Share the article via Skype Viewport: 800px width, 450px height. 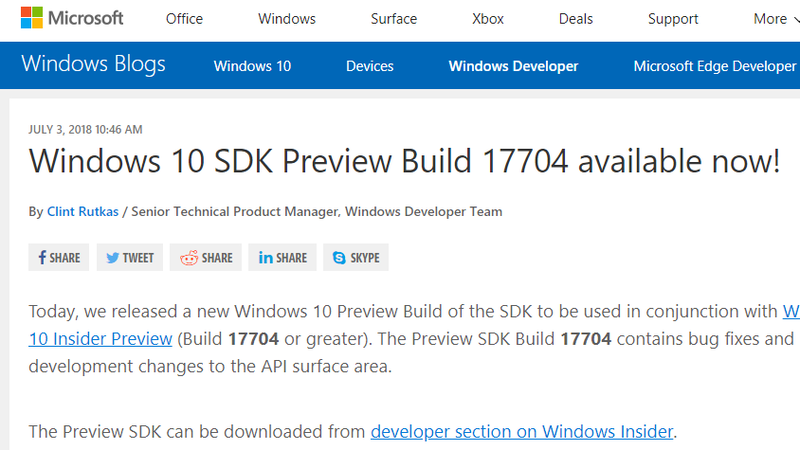pyautogui.click(x=357, y=257)
